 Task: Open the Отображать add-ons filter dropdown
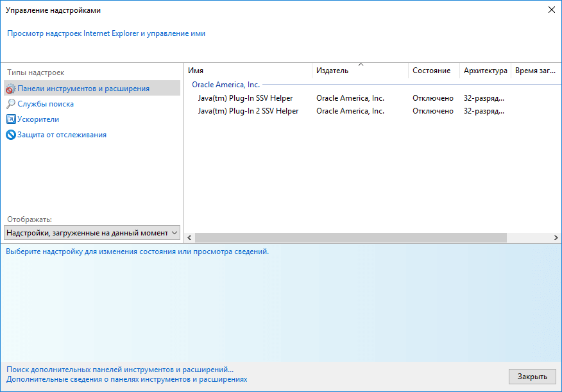(92, 232)
